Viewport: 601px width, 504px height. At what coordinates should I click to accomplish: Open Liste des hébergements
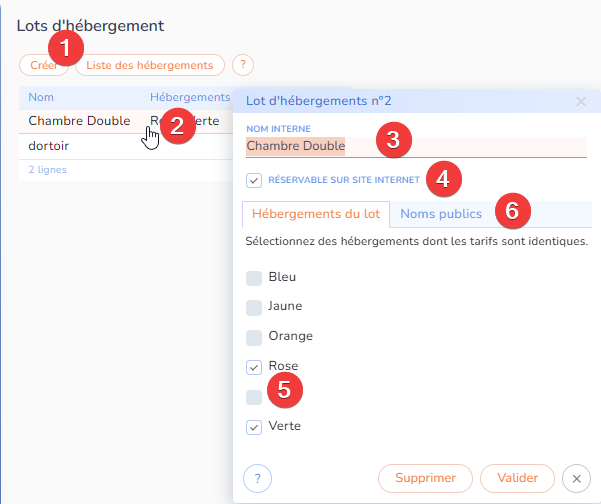click(x=150, y=65)
